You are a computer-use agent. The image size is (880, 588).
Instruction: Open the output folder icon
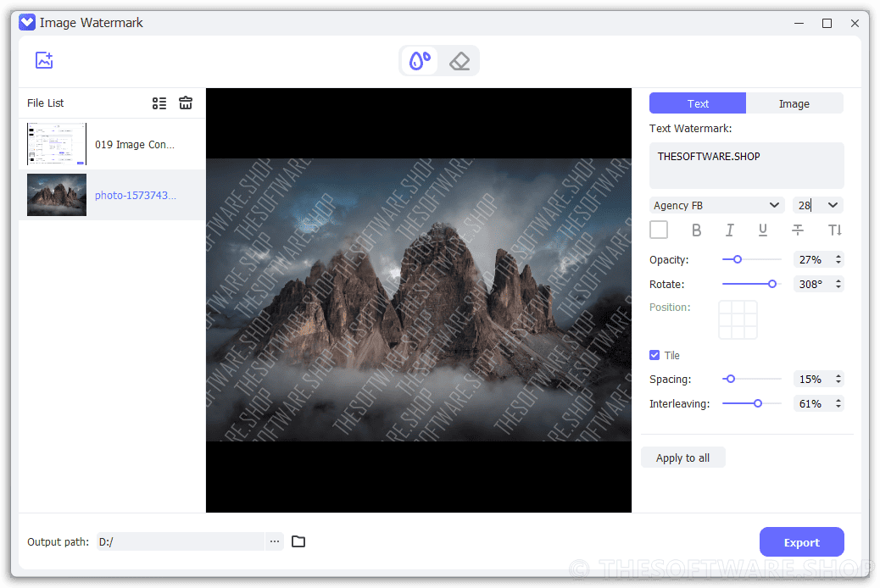[x=298, y=541]
